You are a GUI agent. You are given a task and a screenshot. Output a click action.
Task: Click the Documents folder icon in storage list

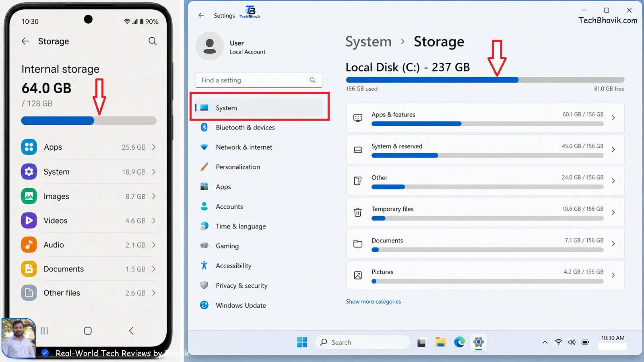357,244
